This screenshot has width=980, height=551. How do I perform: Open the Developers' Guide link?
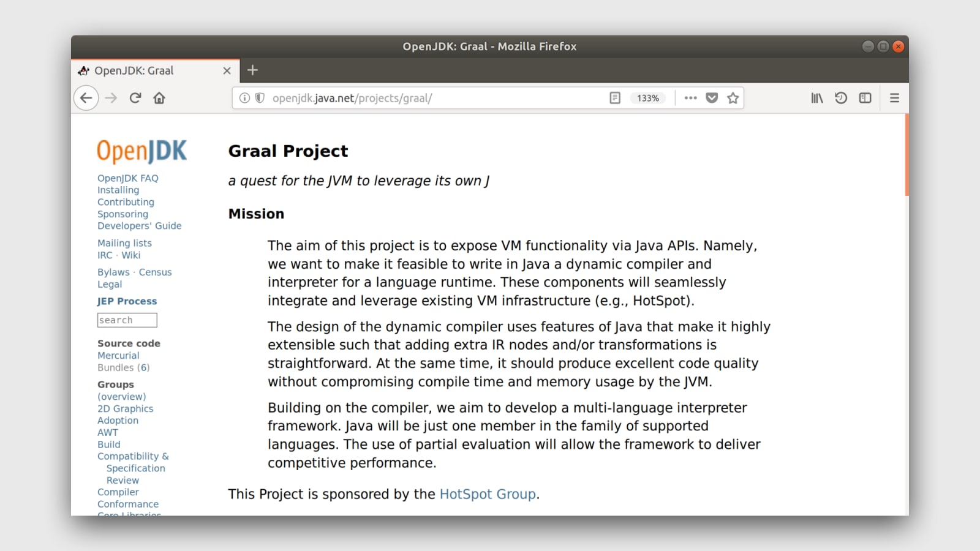(140, 226)
